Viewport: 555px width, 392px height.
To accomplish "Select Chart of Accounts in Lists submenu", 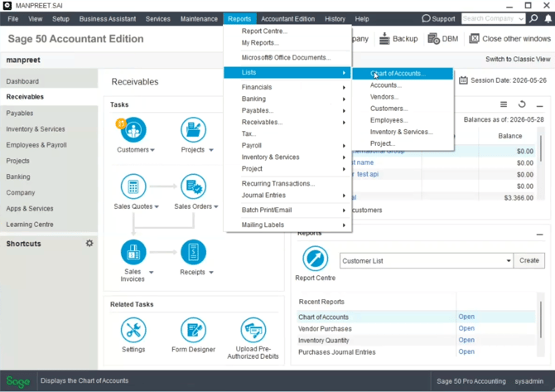I will pyautogui.click(x=403, y=74).
